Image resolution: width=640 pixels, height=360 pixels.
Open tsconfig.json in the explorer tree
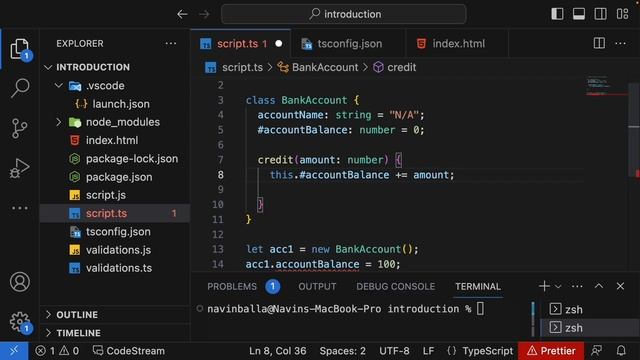pyautogui.click(x=115, y=232)
